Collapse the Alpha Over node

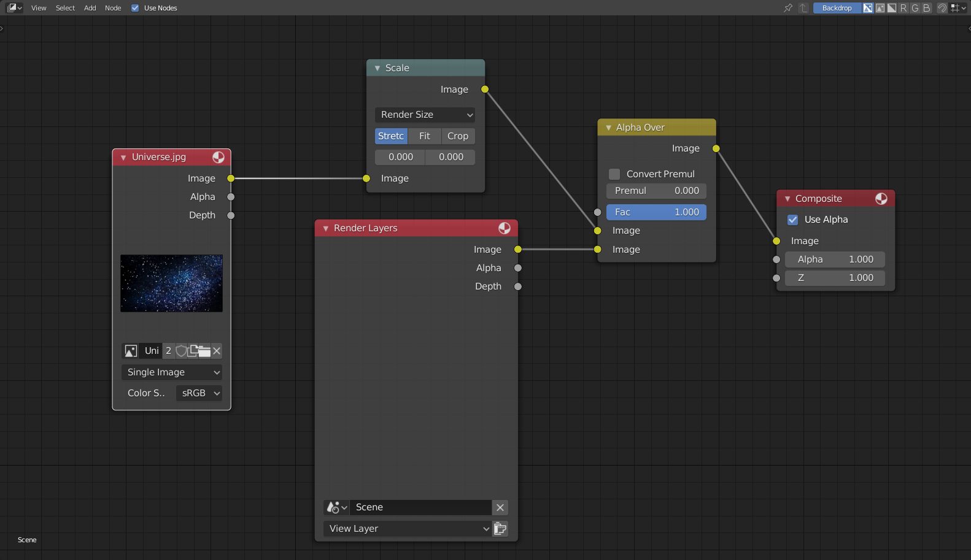609,128
